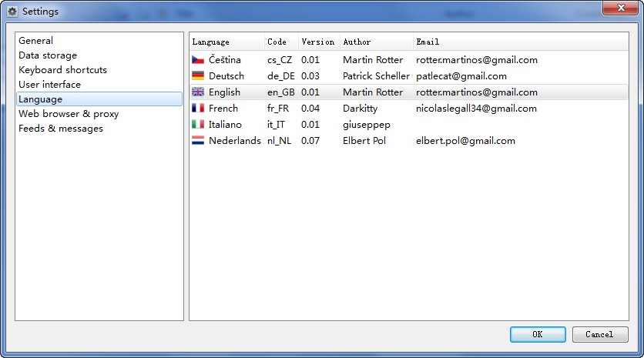Go to Keyboard shortcuts settings

point(99,70)
